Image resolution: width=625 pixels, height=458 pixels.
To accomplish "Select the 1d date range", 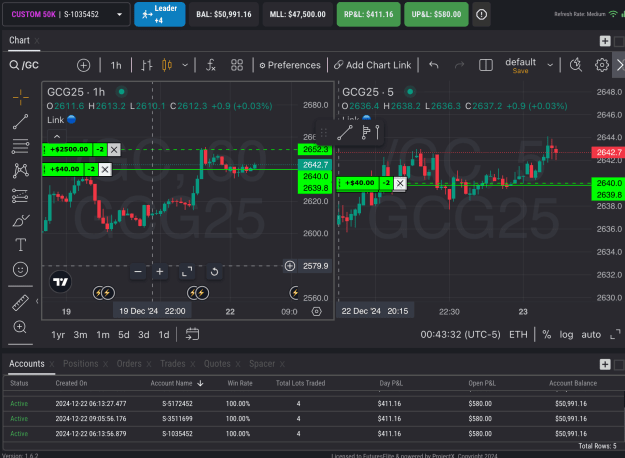I will click(x=164, y=335).
